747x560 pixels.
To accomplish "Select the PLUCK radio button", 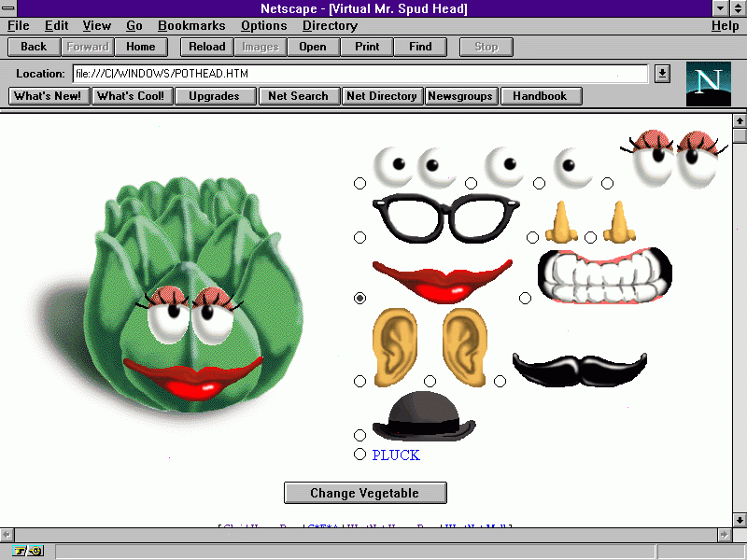I will coord(360,455).
